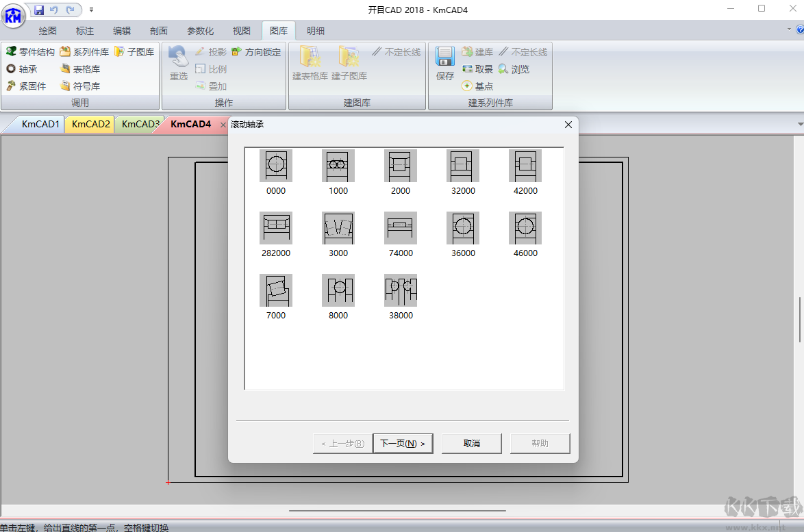The image size is (804, 532).
Task: Click the Undo icon in quick access toolbar
Action: click(x=54, y=10)
